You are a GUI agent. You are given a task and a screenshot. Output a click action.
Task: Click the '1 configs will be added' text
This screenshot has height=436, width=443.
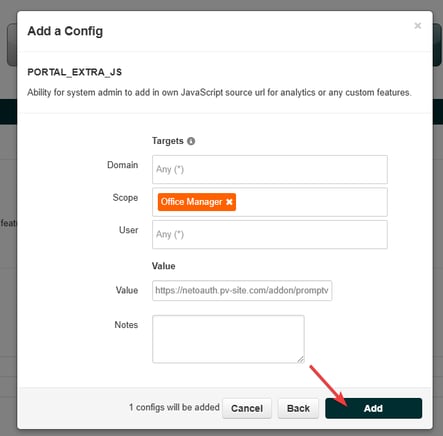click(x=174, y=407)
